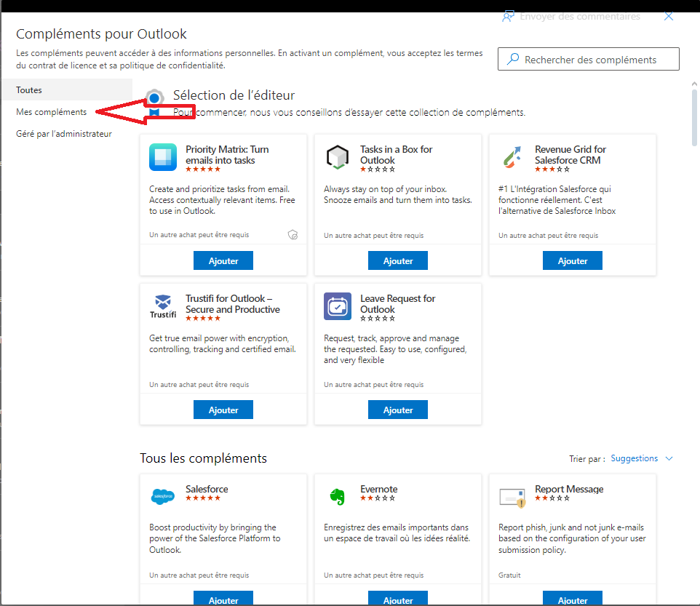Add the Salesforce add-in
Screen dimensions: 700x606
[223, 599]
